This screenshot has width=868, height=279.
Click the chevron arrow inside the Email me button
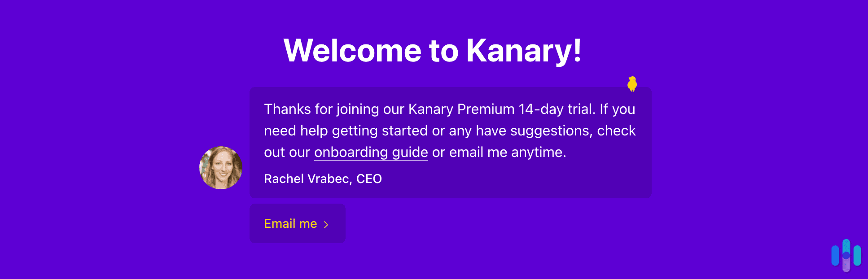tap(327, 224)
